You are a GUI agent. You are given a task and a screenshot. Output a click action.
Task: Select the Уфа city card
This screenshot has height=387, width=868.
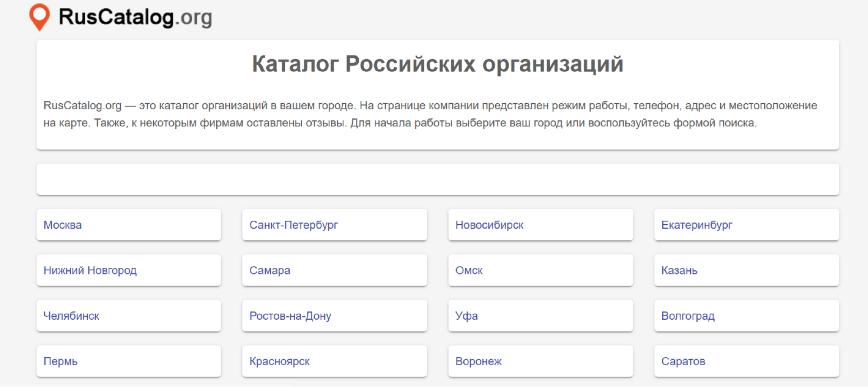[x=541, y=316]
